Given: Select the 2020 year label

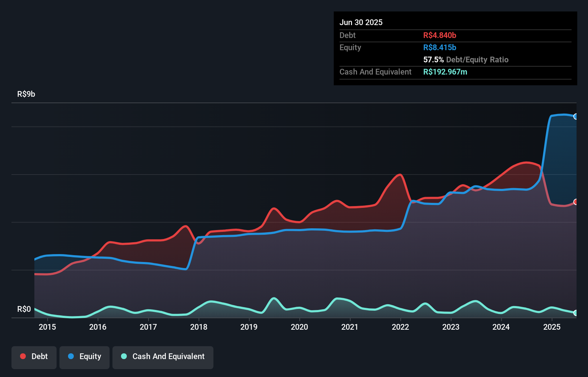Looking at the screenshot, I should click(300, 327).
